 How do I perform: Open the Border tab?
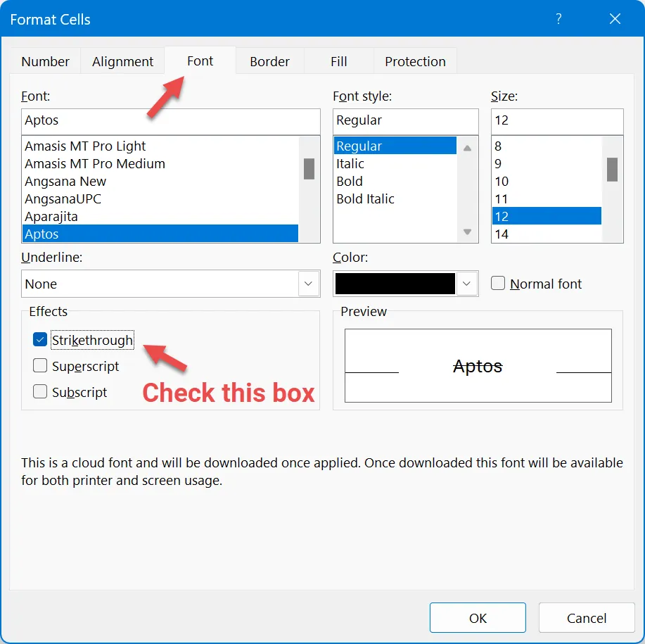(x=269, y=61)
